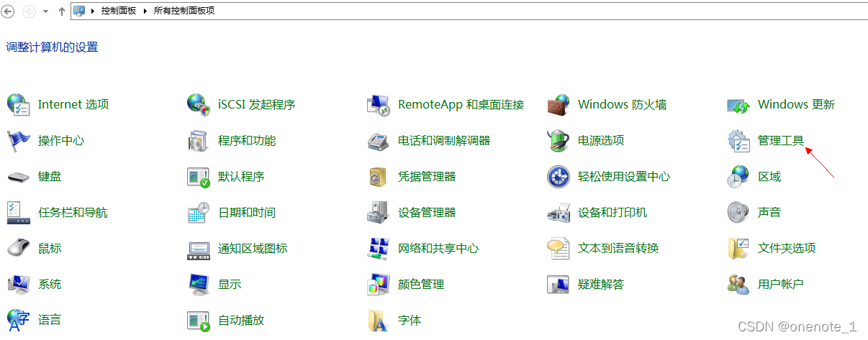Go back with the back arrow button
868x340 pixels.
click(x=9, y=11)
